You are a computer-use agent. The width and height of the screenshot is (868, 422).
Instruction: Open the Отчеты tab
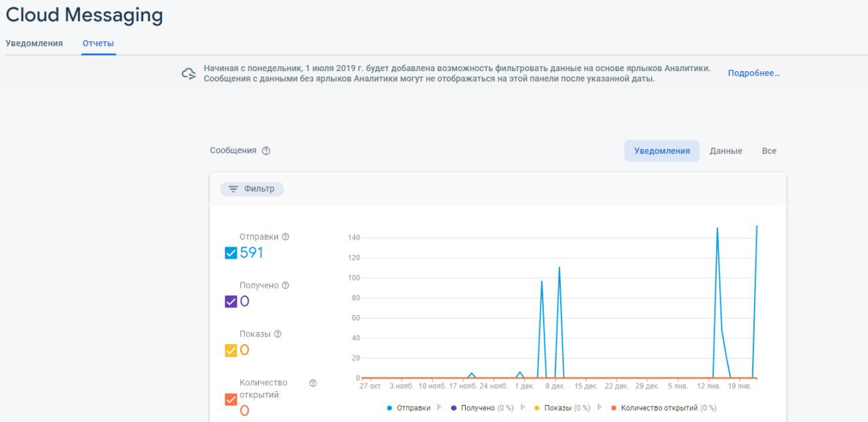[x=98, y=43]
